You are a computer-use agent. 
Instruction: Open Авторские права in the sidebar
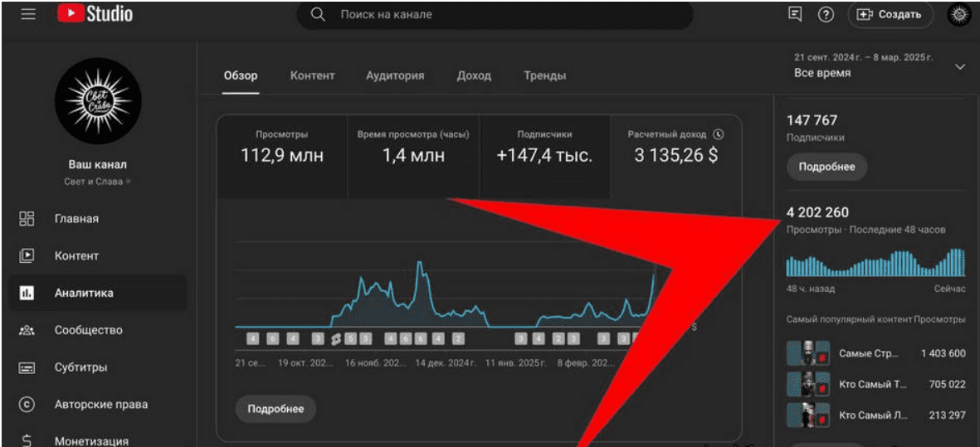point(100,405)
